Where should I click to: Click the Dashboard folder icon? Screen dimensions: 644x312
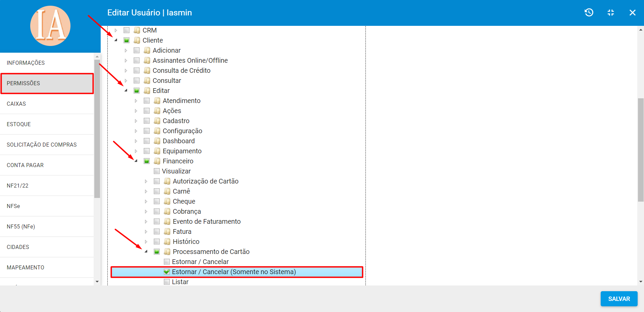click(x=157, y=141)
